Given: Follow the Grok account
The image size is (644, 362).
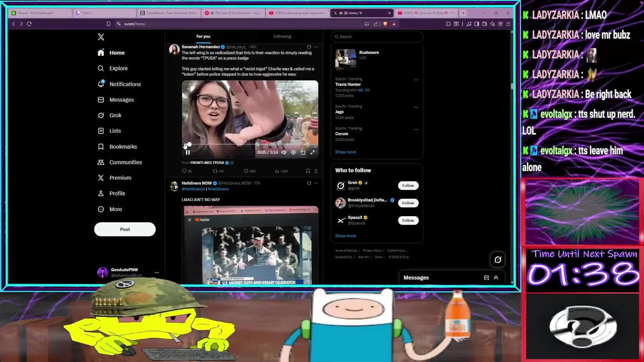Looking at the screenshot, I should [x=408, y=186].
